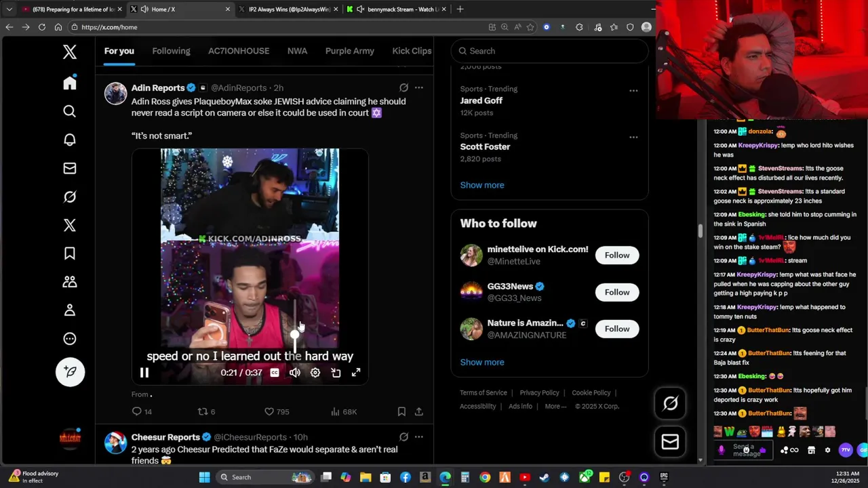
Task: Open Windows Start menu
Action: 204,477
